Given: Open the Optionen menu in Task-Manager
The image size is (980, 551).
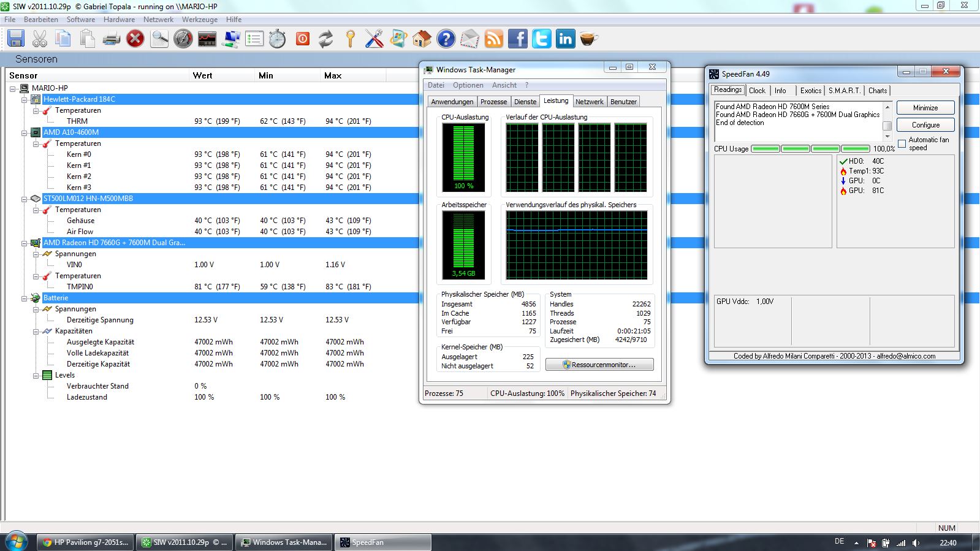Looking at the screenshot, I should (x=468, y=85).
